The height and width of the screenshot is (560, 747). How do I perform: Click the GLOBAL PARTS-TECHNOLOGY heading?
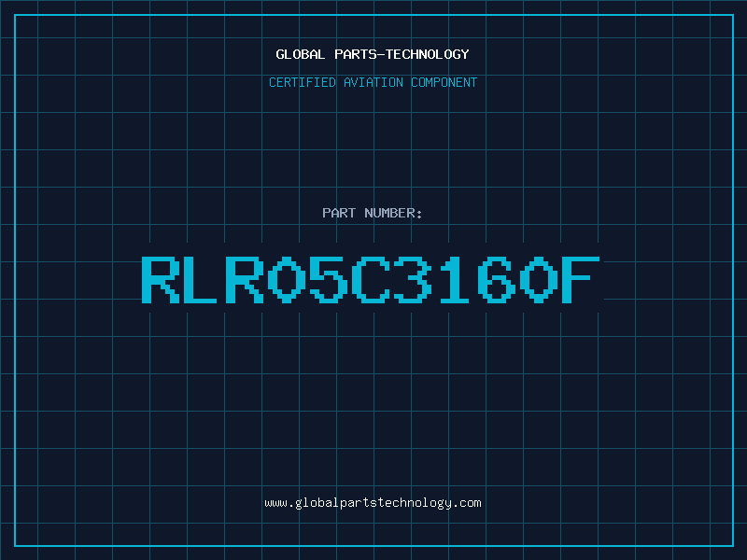pos(373,54)
